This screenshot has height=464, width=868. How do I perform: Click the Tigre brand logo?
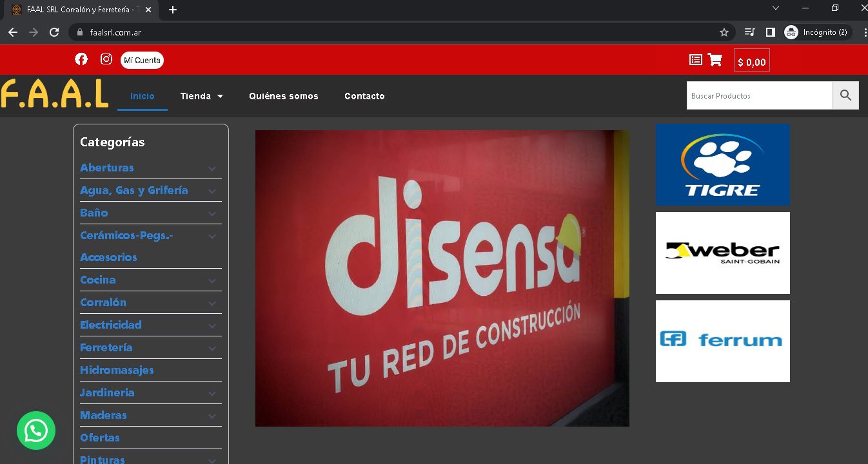[x=722, y=164]
